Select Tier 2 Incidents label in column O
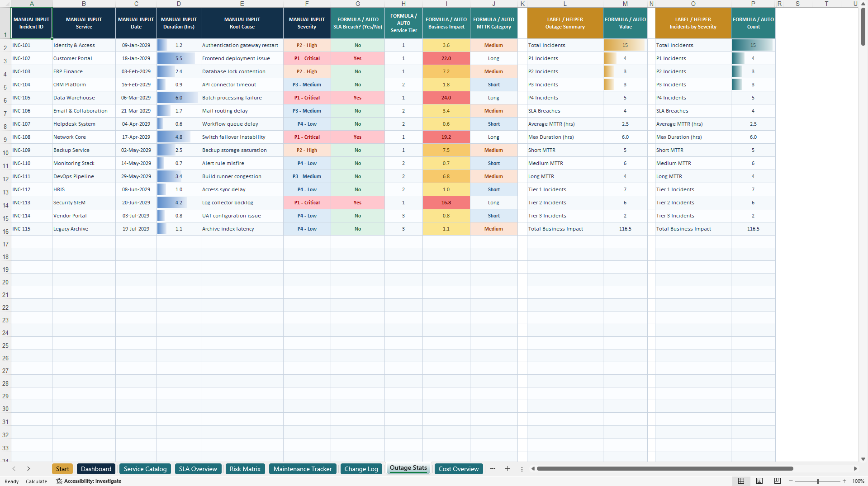 tap(693, 203)
